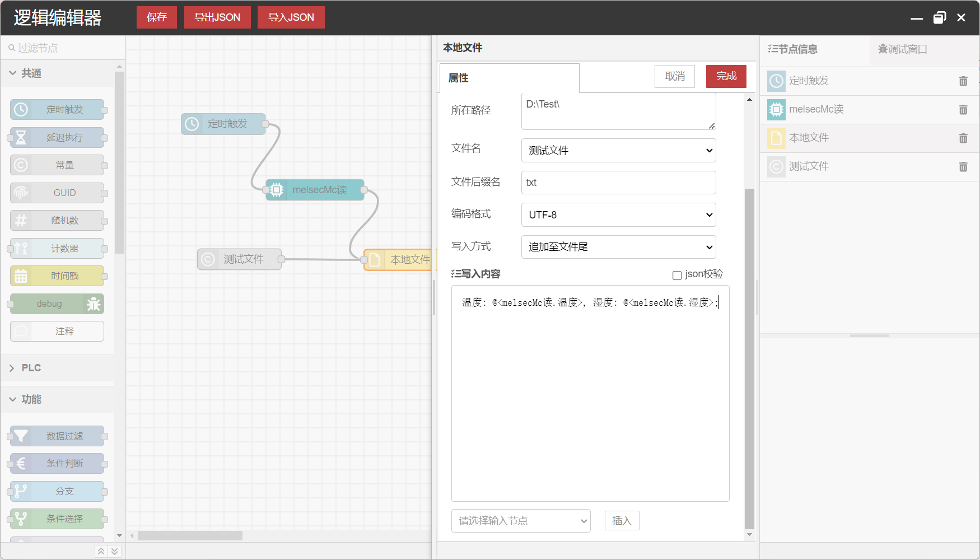Pick the 计数器 counter node in palette

[57, 249]
